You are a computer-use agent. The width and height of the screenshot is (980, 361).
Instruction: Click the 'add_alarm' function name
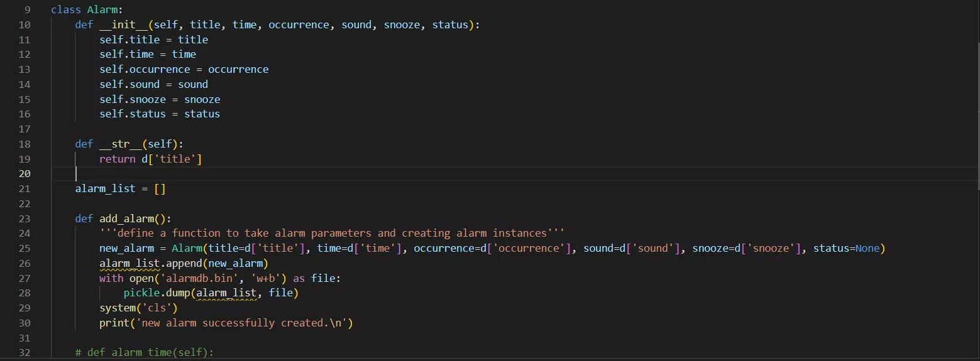pyautogui.click(x=126, y=218)
